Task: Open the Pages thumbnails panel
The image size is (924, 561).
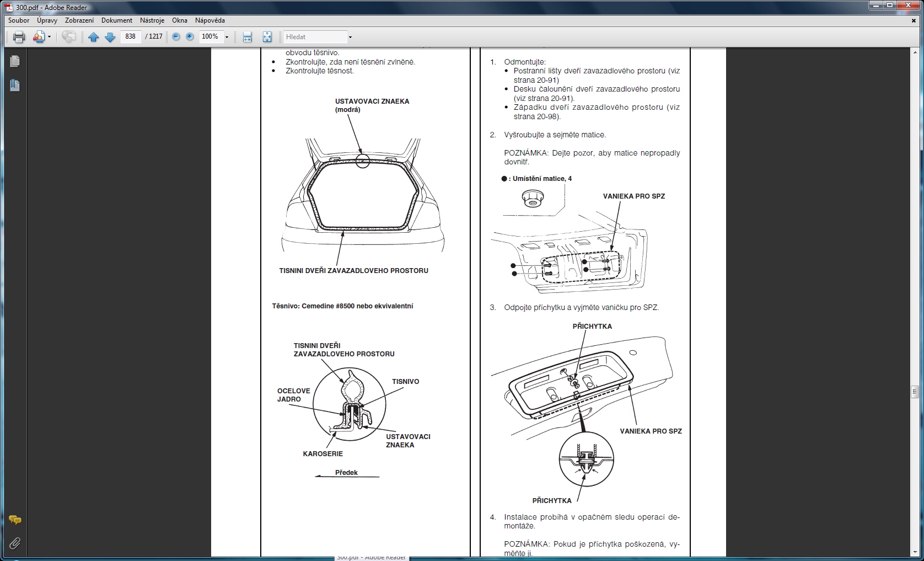Action: tap(15, 61)
